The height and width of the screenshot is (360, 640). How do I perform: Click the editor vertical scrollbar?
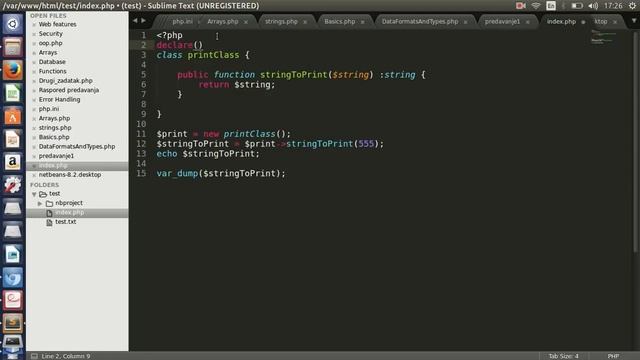(635, 143)
